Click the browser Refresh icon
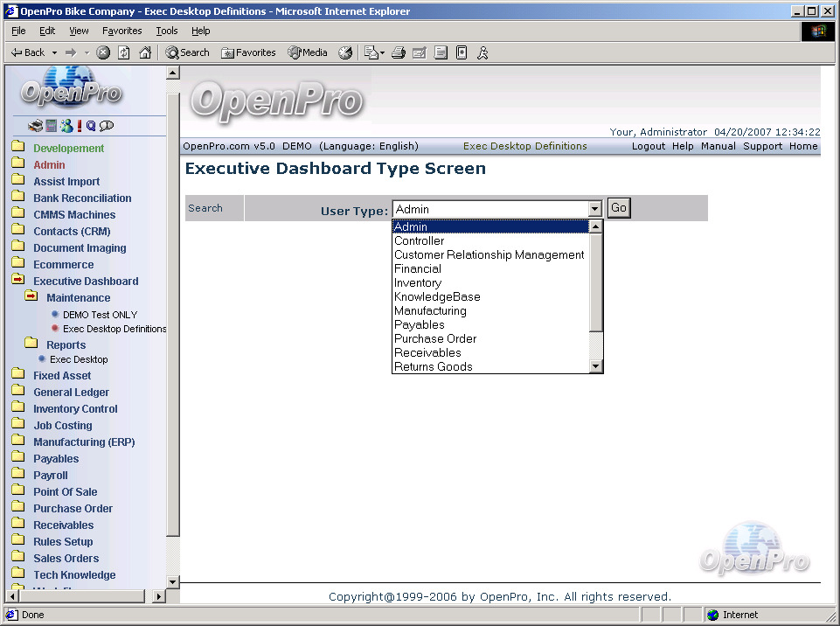Screen dimensions: 840x626 pos(124,52)
